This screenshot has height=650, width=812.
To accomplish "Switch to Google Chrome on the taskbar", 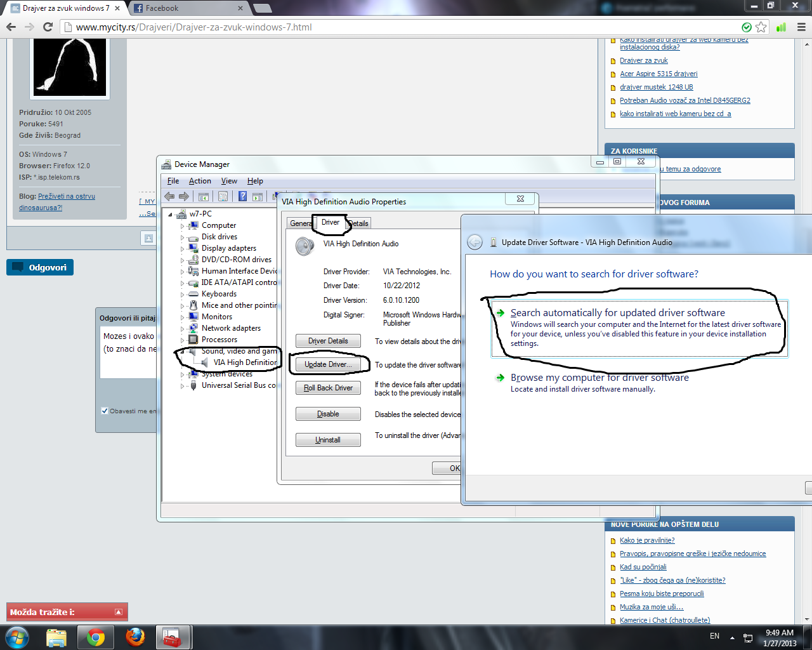I will click(x=96, y=637).
